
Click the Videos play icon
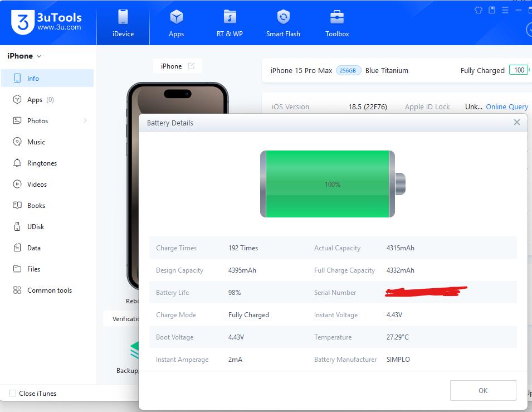pos(17,184)
